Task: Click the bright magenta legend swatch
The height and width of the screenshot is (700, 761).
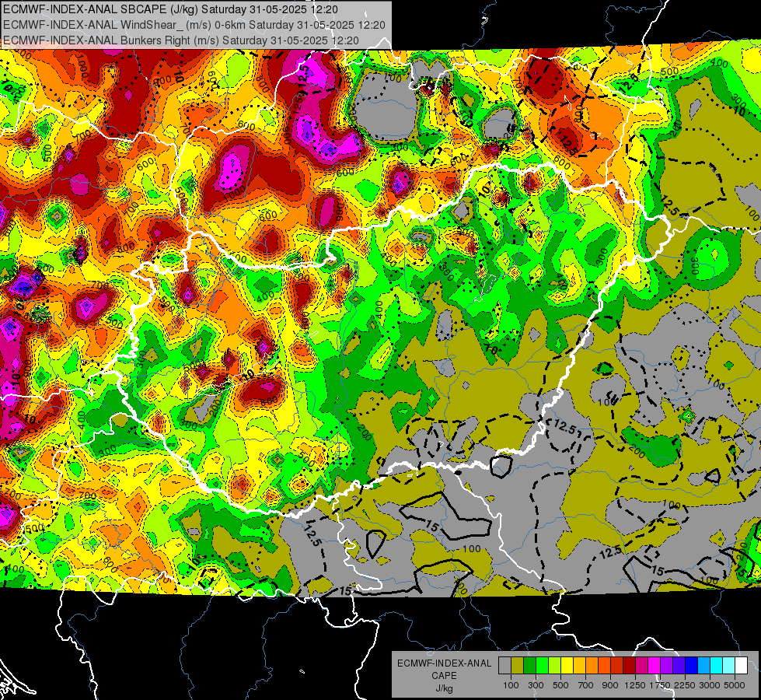Action: (655, 666)
